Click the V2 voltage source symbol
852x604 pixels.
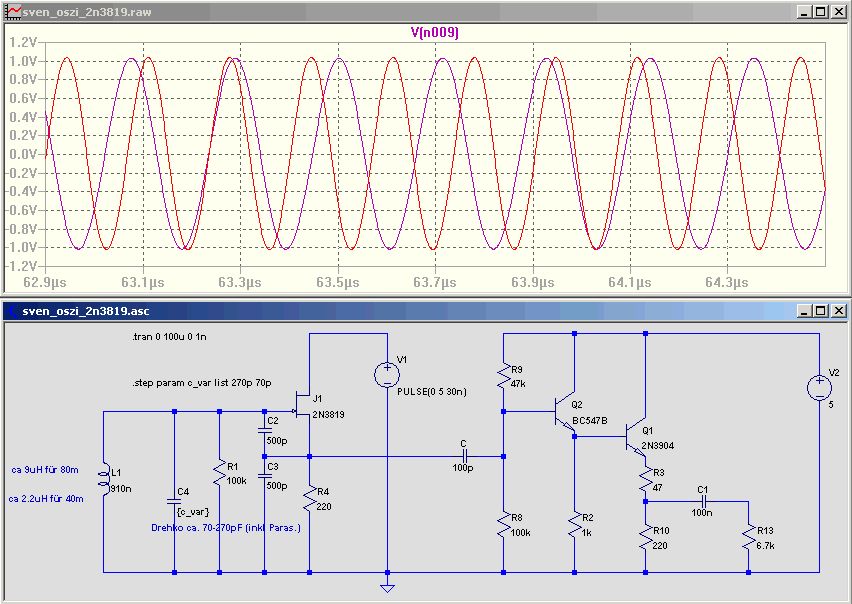tap(819, 388)
